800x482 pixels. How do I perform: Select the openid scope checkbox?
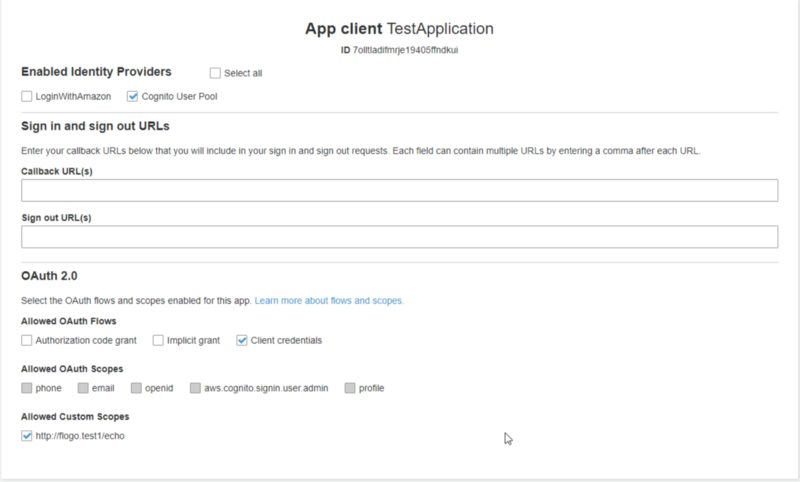[136, 388]
